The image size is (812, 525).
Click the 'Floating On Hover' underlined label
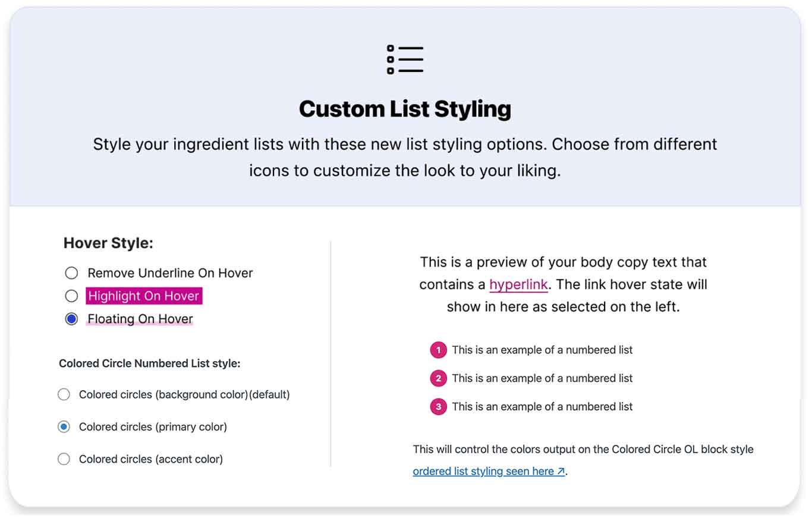[x=140, y=319]
